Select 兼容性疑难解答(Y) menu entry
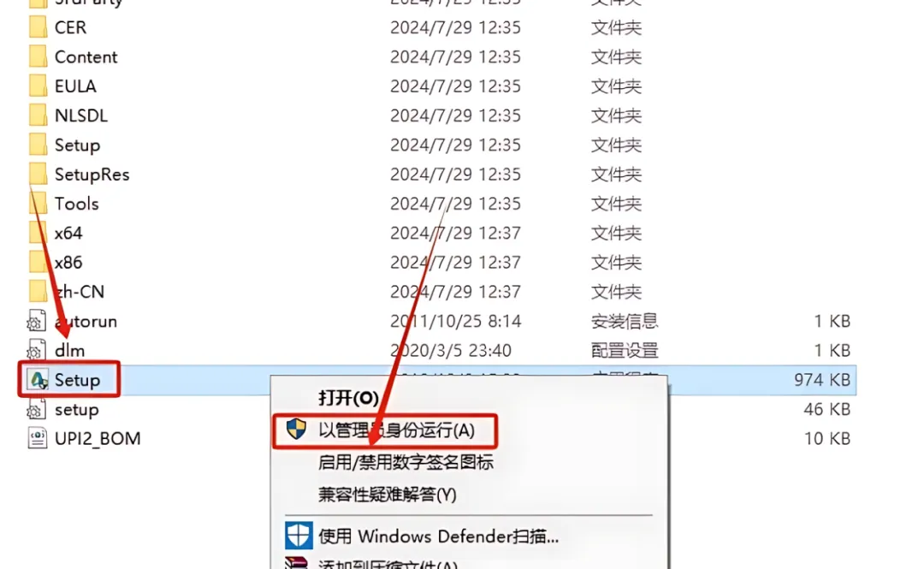The height and width of the screenshot is (569, 924). (x=388, y=494)
